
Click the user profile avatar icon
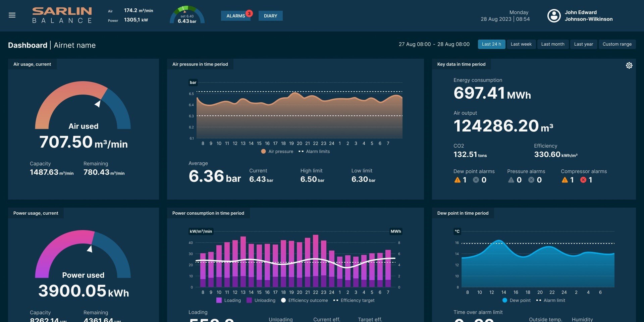point(554,16)
